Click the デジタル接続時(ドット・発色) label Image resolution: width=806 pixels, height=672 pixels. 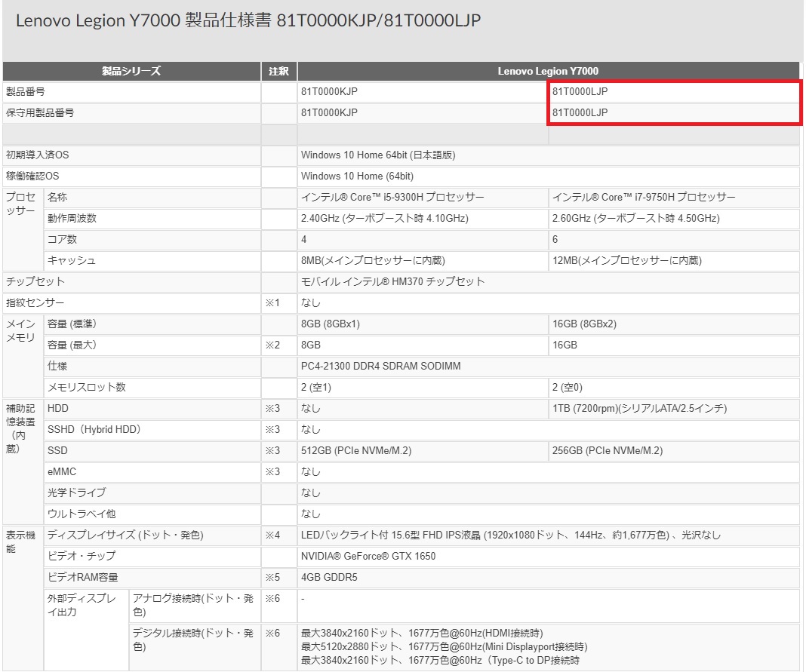point(193,640)
